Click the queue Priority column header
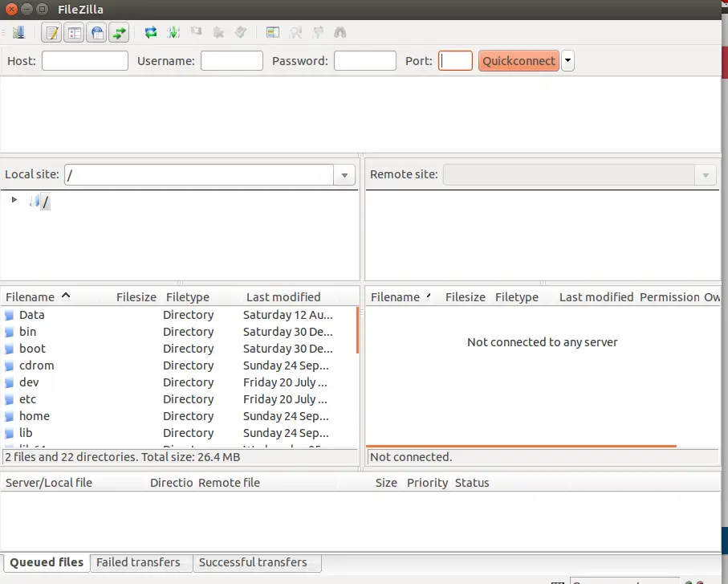 (427, 483)
